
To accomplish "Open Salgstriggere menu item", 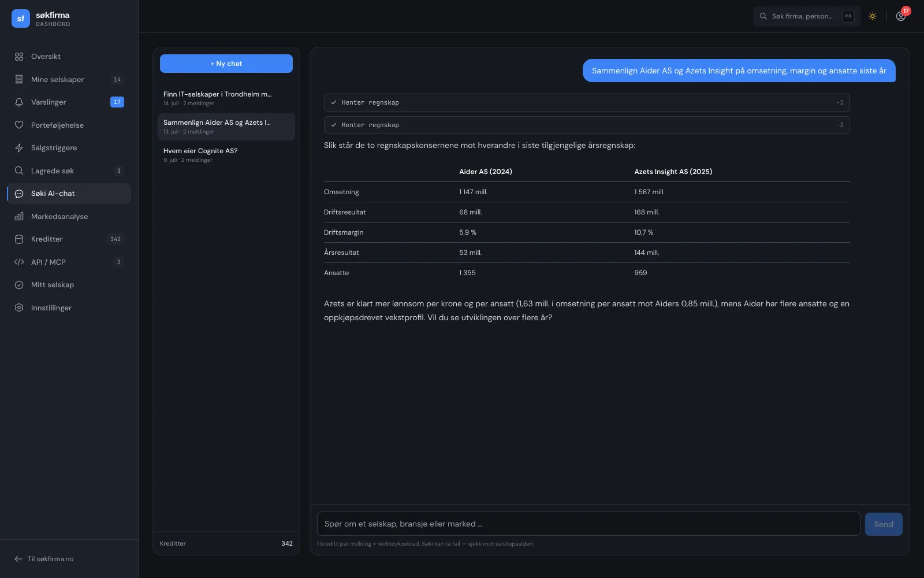I will [x=69, y=148].
